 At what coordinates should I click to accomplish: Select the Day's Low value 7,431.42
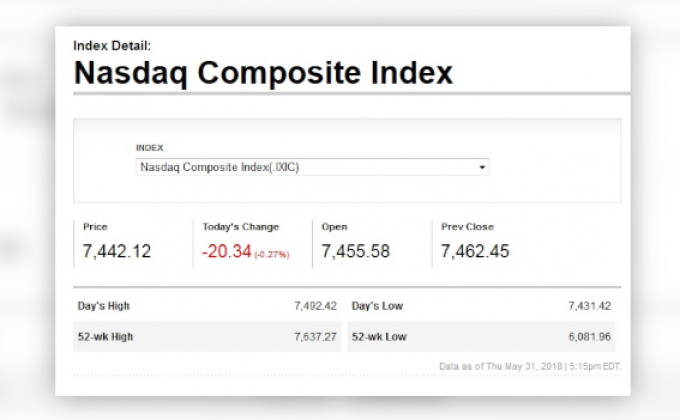589,306
